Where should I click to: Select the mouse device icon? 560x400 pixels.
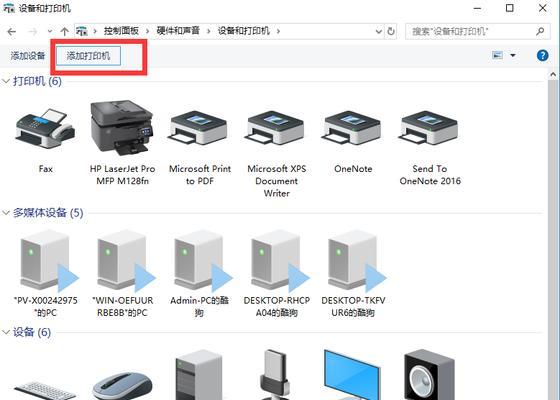coord(122,386)
